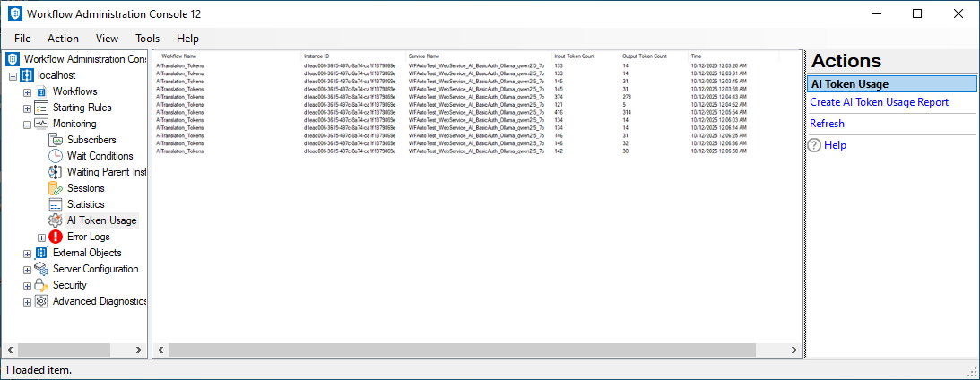
Task: Click the Security padlock icon
Action: click(x=40, y=285)
